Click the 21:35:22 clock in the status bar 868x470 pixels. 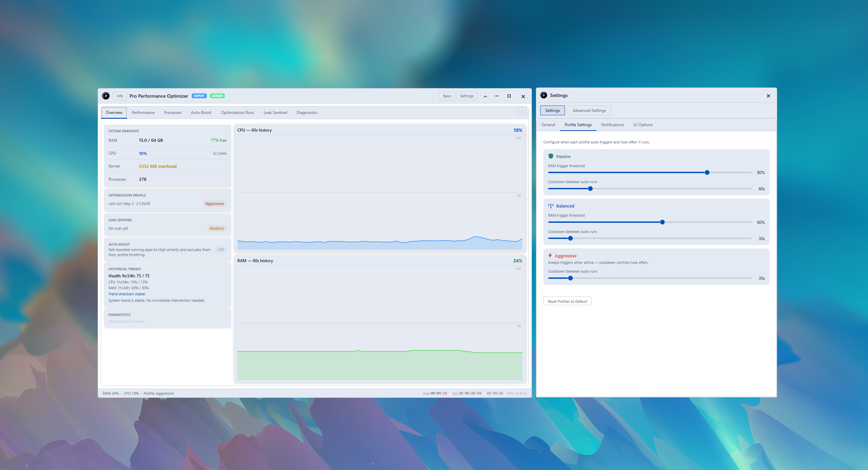point(495,393)
